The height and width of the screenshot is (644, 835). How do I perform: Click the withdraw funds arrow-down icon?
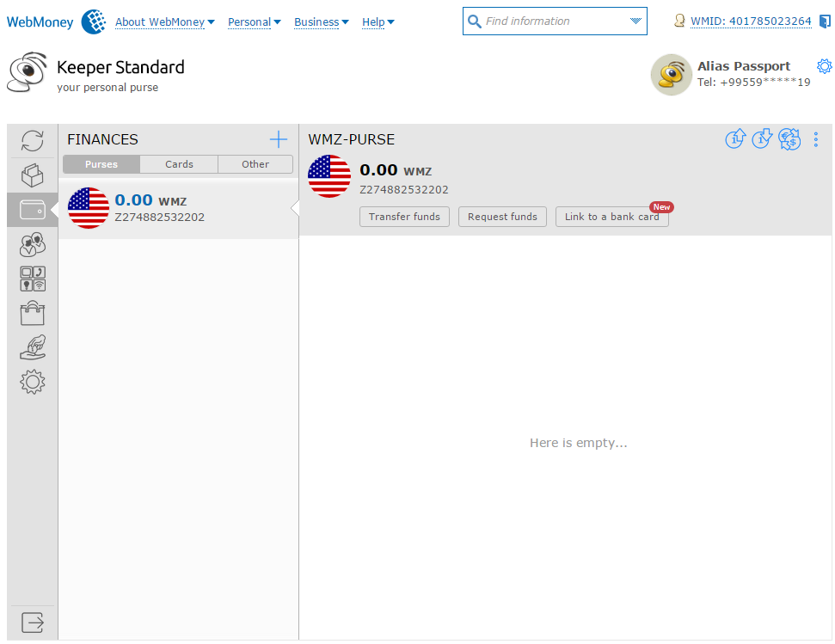762,139
